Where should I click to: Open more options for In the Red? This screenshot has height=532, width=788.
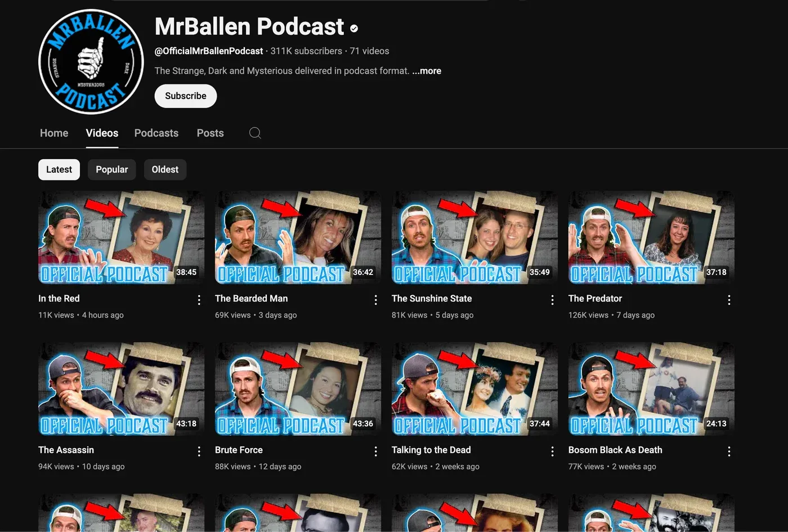[199, 300]
